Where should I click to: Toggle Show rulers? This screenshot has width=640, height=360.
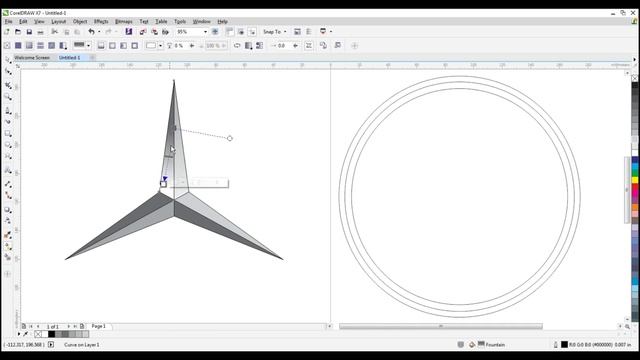tap(230, 31)
